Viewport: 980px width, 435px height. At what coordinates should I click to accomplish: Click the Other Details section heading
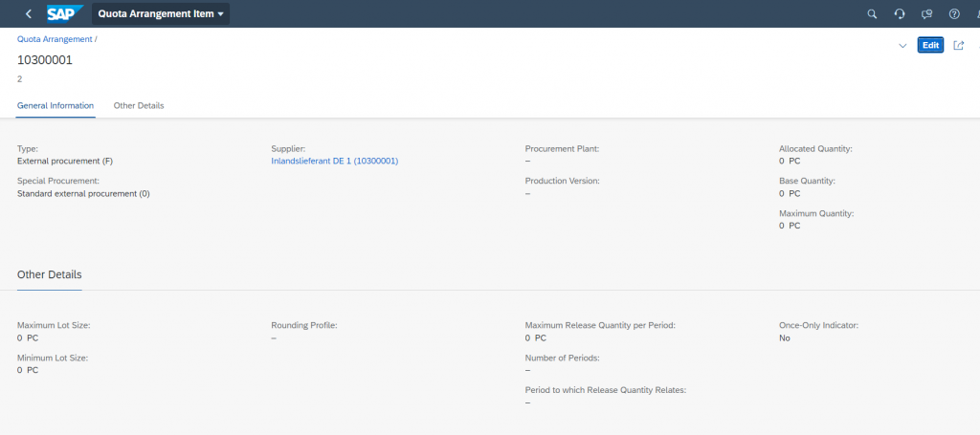50,274
